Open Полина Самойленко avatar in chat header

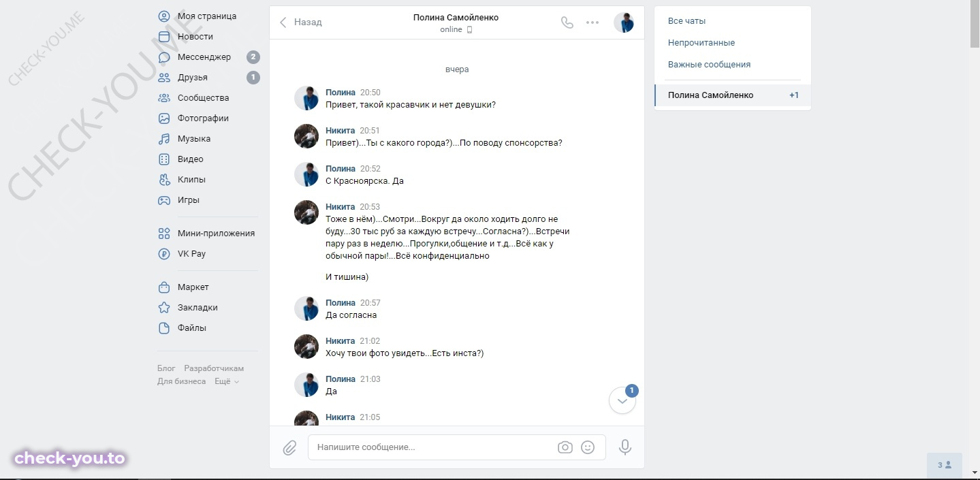(624, 22)
